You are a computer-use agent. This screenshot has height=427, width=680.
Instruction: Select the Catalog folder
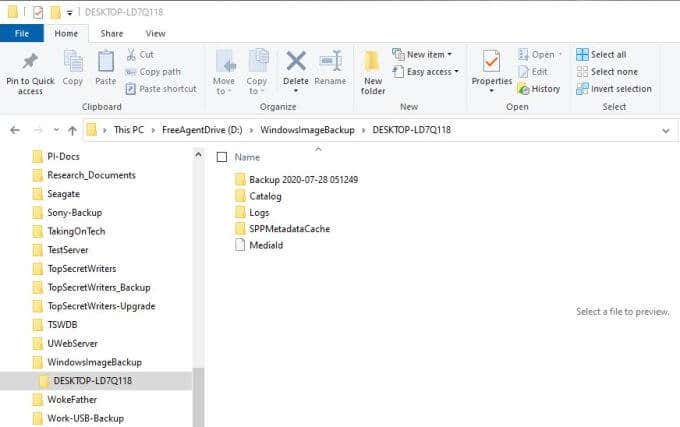tap(258, 196)
